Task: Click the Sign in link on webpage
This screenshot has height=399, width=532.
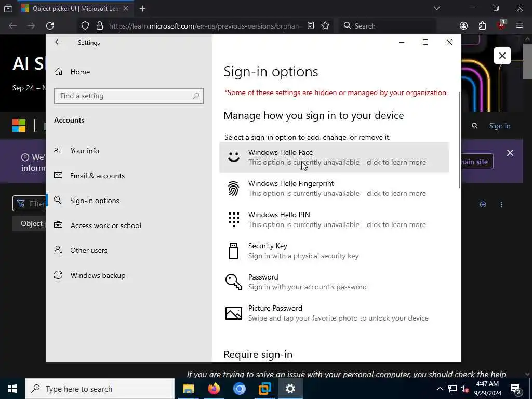Action: click(499, 126)
